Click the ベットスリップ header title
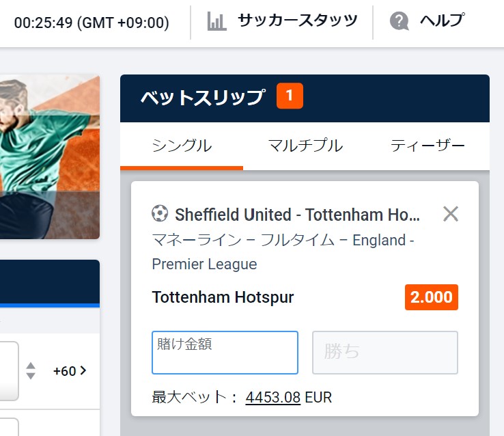This screenshot has height=436, width=504. click(202, 97)
